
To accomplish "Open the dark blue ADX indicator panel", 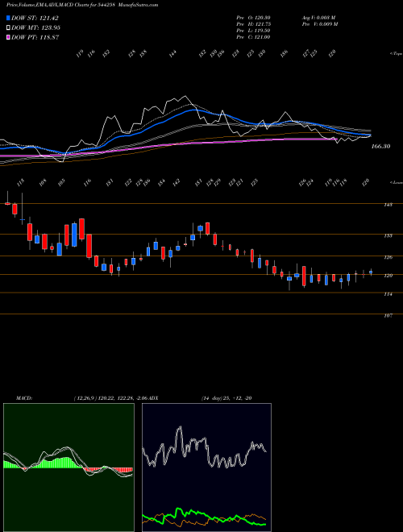I will (206, 468).
